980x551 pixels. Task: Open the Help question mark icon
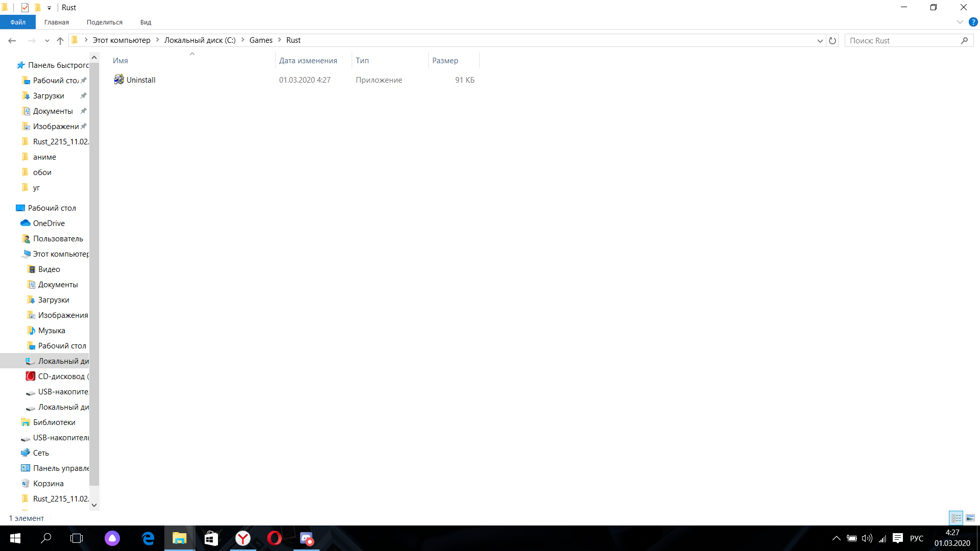tap(973, 22)
